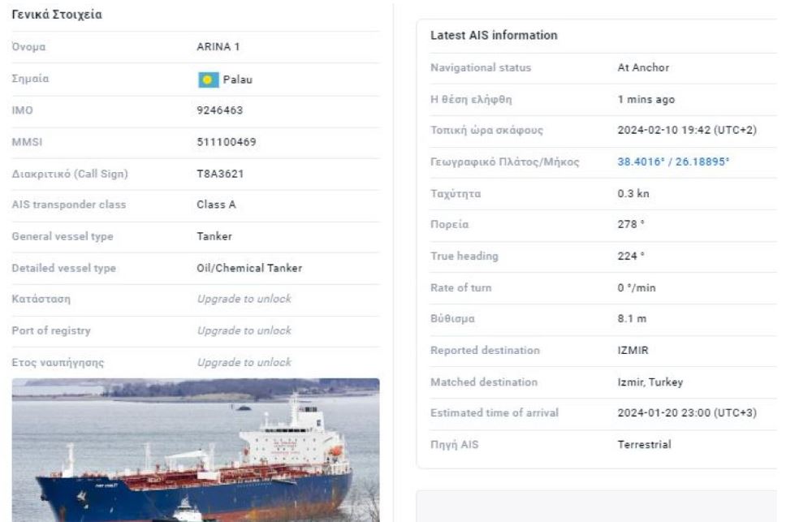Viewport: 812px width, 522px height.
Task: Click the Γενικά Στοιχεία section heading
Action: pyautogui.click(x=56, y=15)
